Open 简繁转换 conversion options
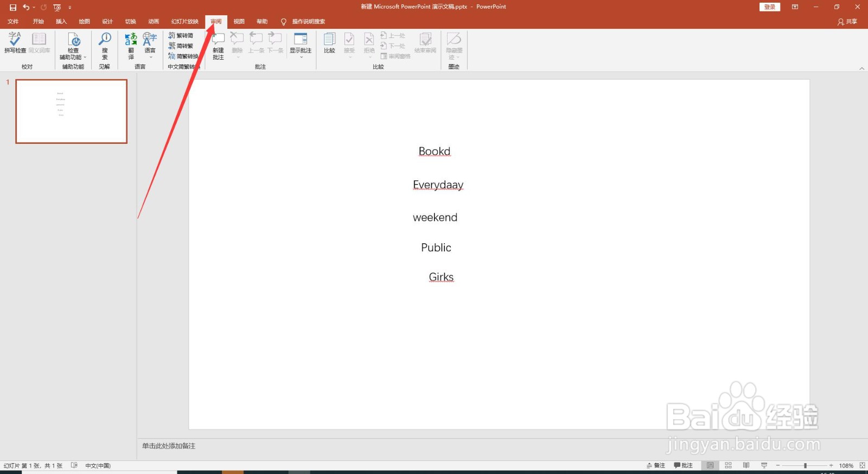Screen dimensions: 868x474 [x=183, y=56]
